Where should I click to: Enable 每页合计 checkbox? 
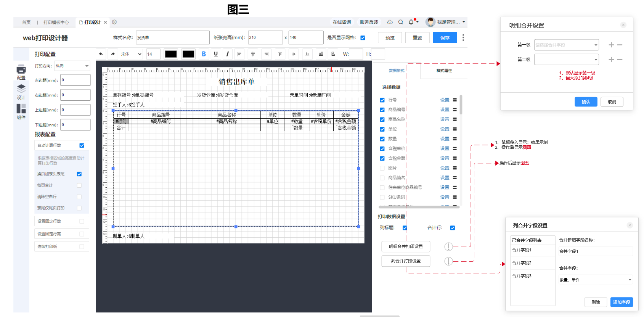79,185
